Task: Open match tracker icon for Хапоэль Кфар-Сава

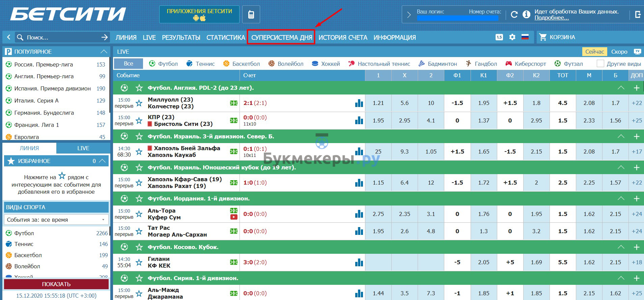Action: [234, 183]
